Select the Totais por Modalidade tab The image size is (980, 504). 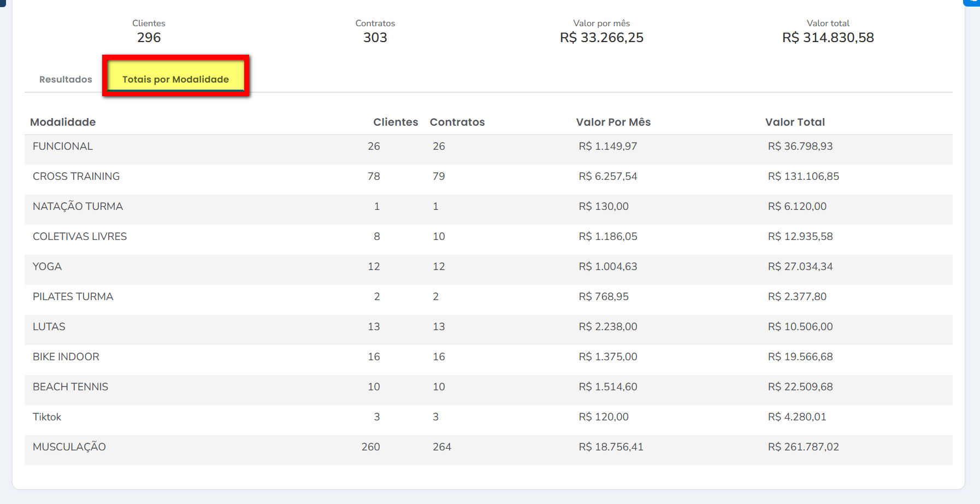point(175,79)
